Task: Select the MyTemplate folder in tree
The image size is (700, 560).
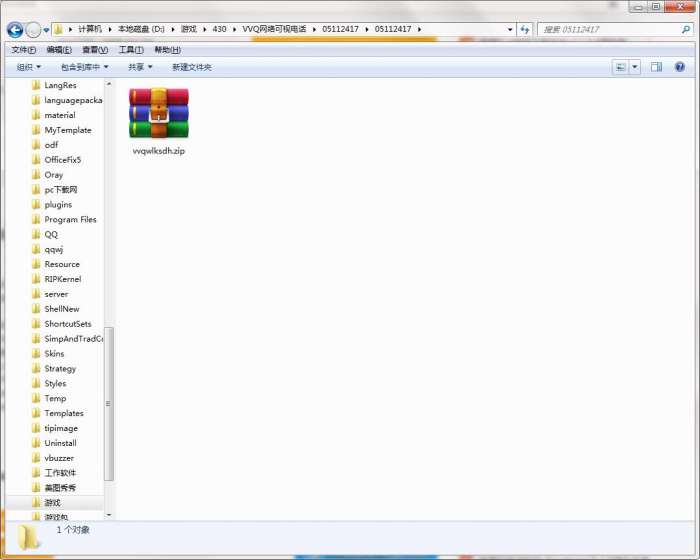Action: click(x=62, y=130)
